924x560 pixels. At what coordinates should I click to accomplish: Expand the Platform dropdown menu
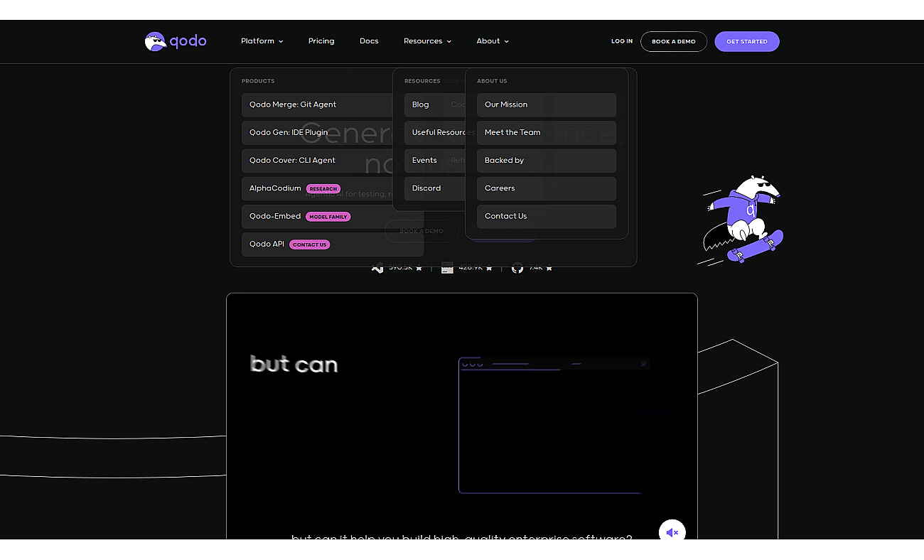click(x=262, y=41)
